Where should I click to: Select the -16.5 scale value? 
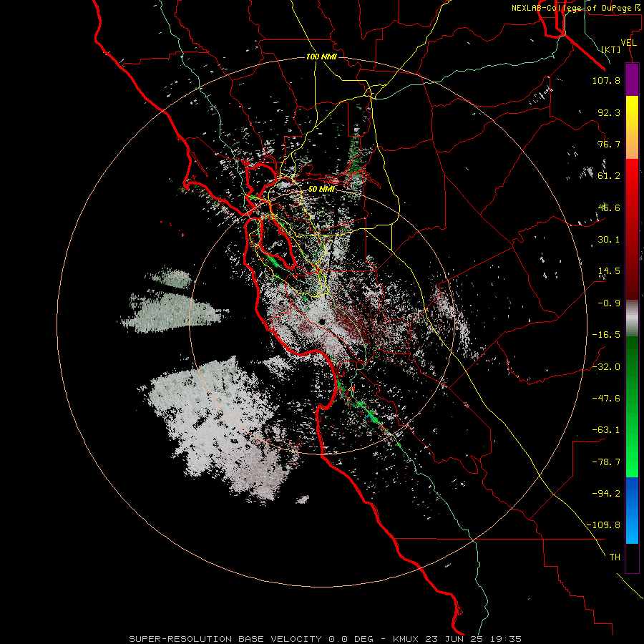click(x=606, y=335)
